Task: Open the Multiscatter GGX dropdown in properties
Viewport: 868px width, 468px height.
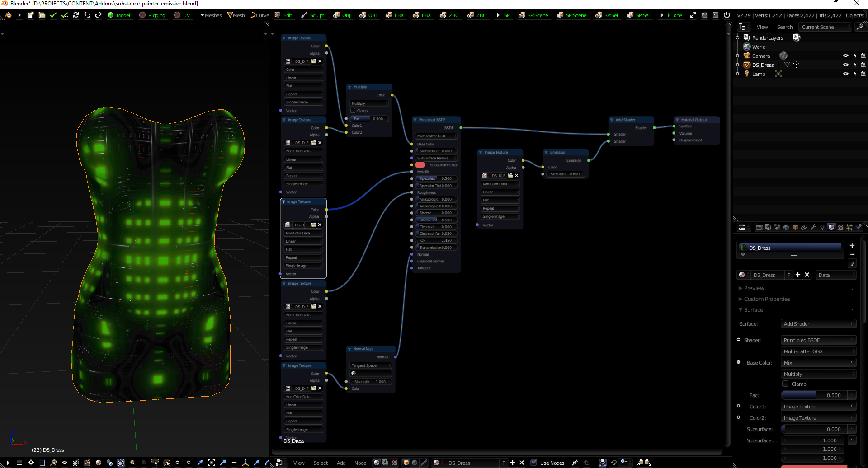Action: 818,351
